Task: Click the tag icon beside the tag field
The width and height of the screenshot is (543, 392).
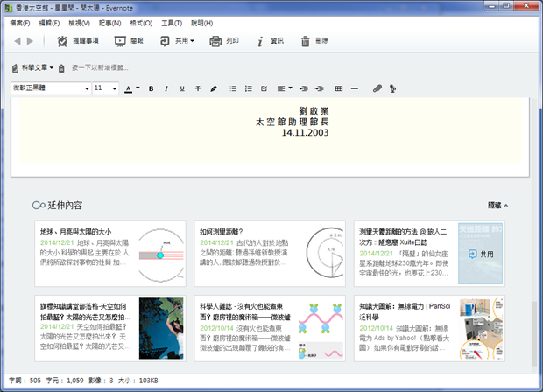Action: (x=61, y=68)
